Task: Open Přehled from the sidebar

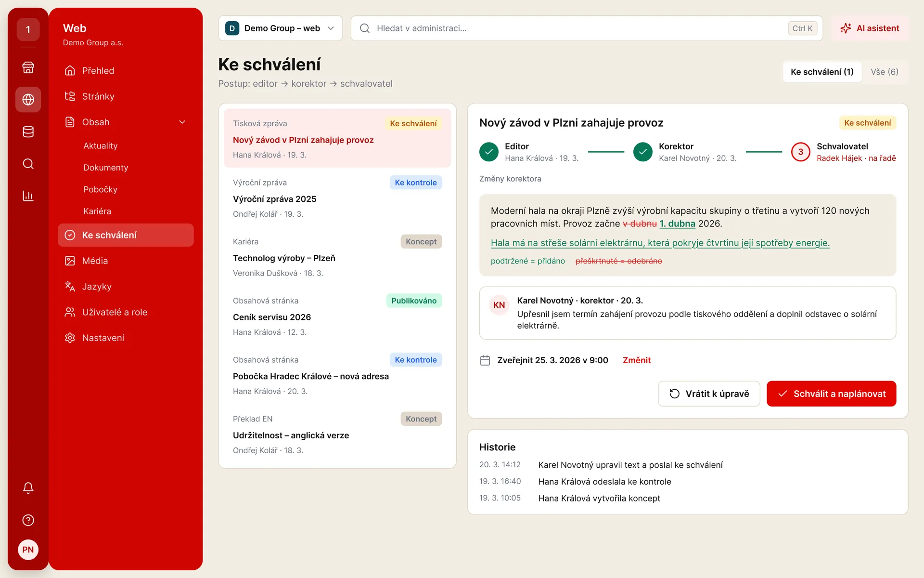Action: pyautogui.click(x=125, y=71)
